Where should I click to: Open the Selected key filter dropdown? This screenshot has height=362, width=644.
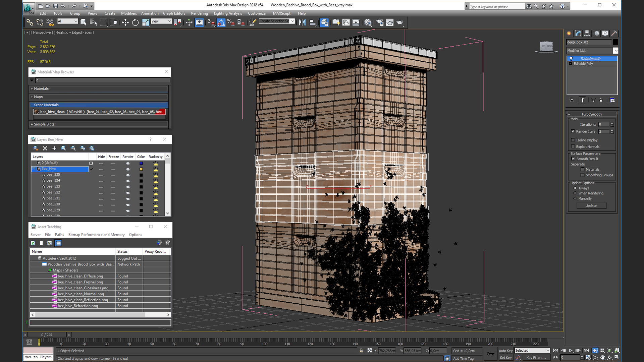pyautogui.click(x=532, y=351)
